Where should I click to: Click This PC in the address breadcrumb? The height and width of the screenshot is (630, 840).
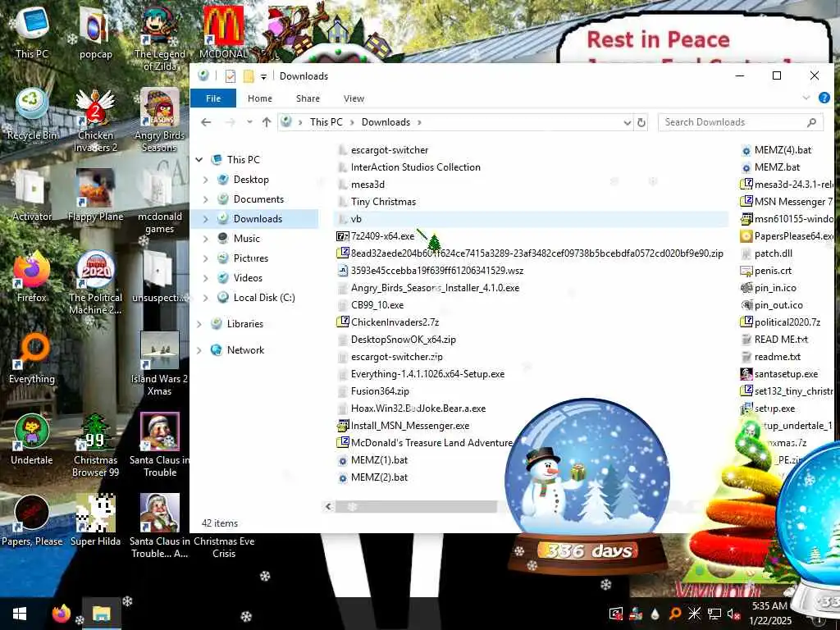click(326, 122)
